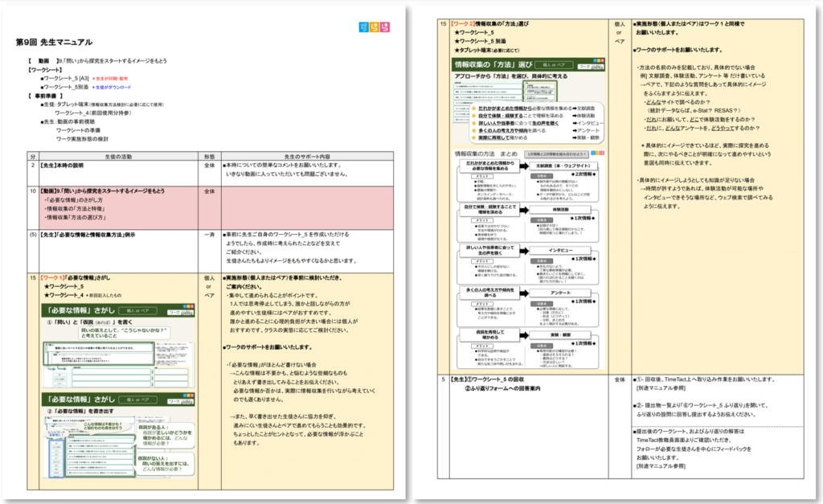Click the black arrow pointing to 実験・観察 box
The height and width of the screenshot is (504, 823).
click(x=523, y=335)
